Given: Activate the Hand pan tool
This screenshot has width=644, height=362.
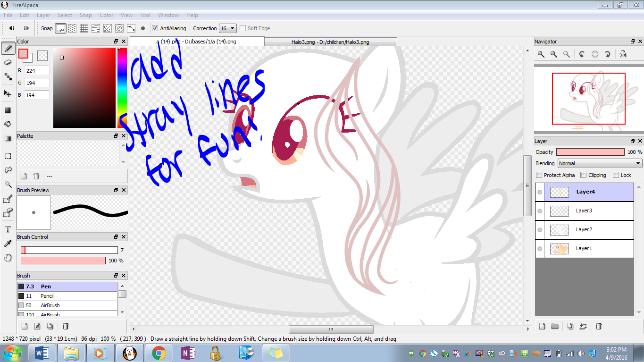Looking at the screenshot, I should [8, 258].
